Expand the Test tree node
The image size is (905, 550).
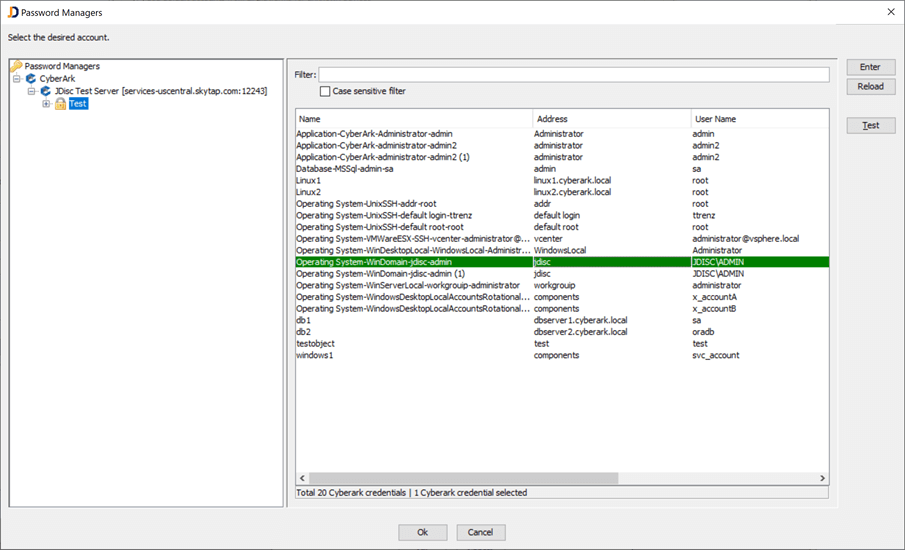click(46, 104)
